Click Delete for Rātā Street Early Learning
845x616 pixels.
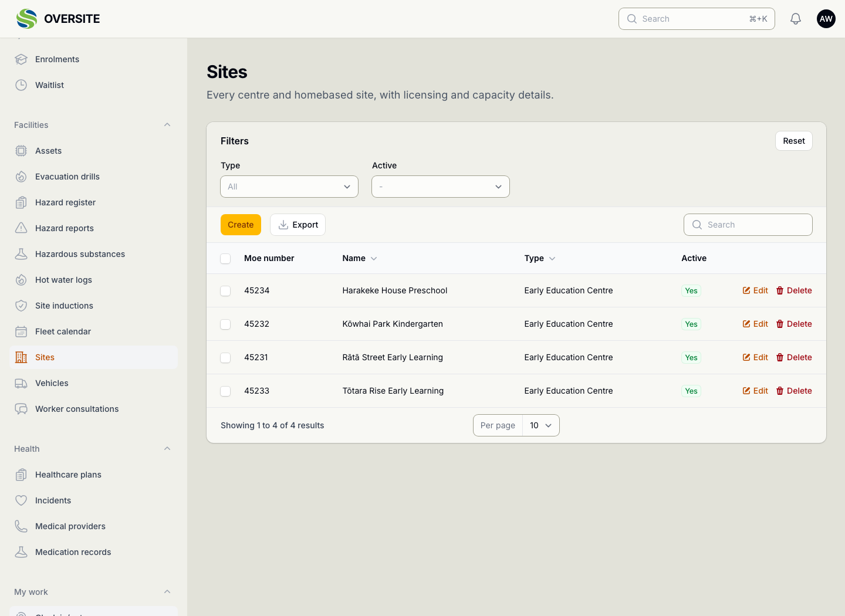point(794,357)
